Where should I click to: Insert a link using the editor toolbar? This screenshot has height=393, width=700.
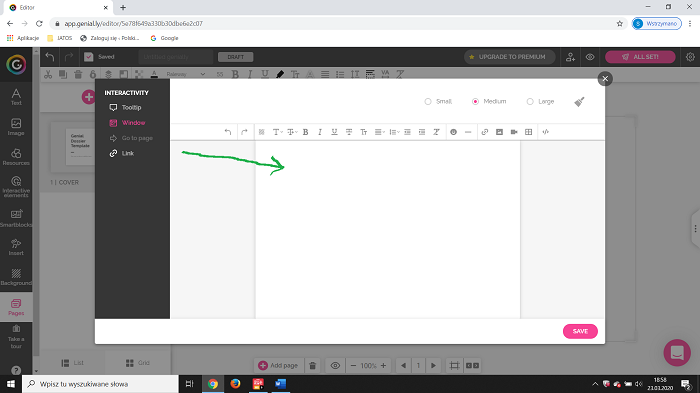[485, 132]
